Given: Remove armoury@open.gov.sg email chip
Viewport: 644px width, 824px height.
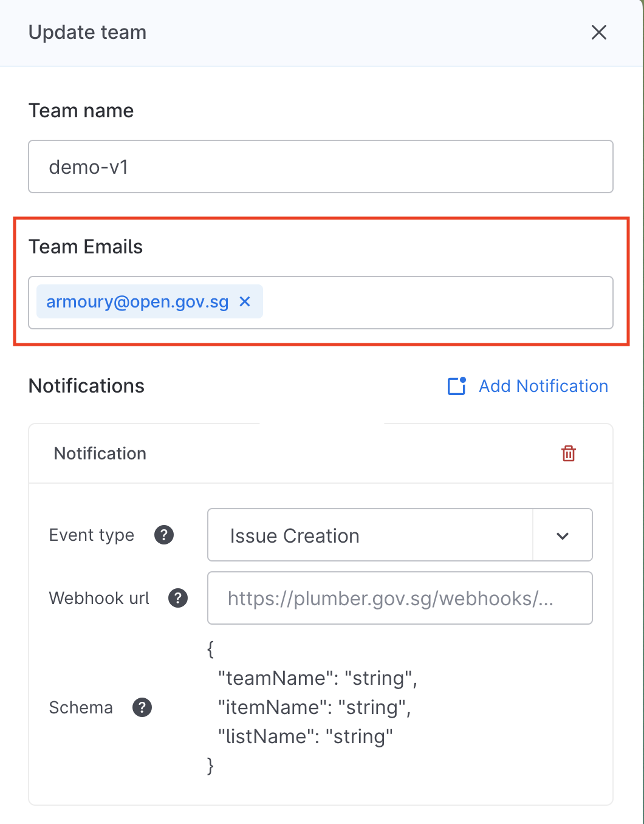Looking at the screenshot, I should (x=245, y=301).
